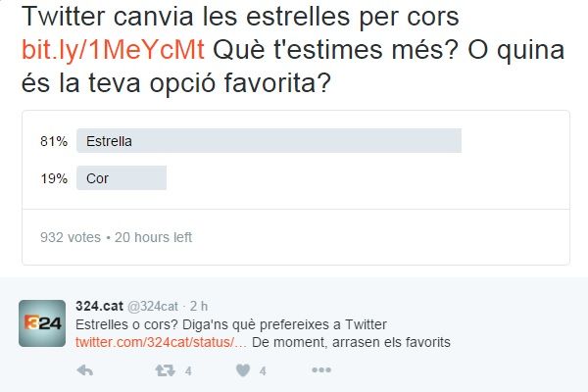Click the 324 channel logo avatar
Image resolution: width=588 pixels, height=392 pixels.
[44, 323]
